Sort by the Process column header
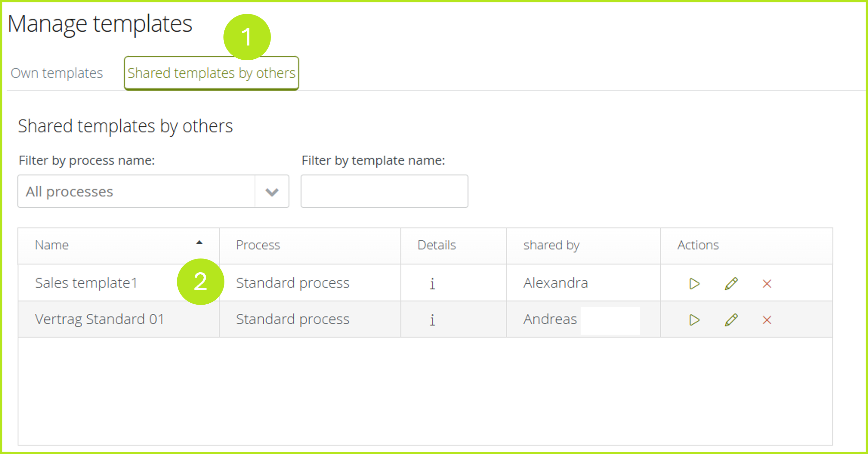Screen dimensions: 868x454 point(258,245)
